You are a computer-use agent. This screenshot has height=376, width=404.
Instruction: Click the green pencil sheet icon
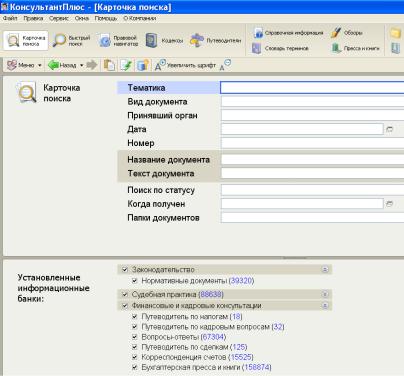click(126, 65)
